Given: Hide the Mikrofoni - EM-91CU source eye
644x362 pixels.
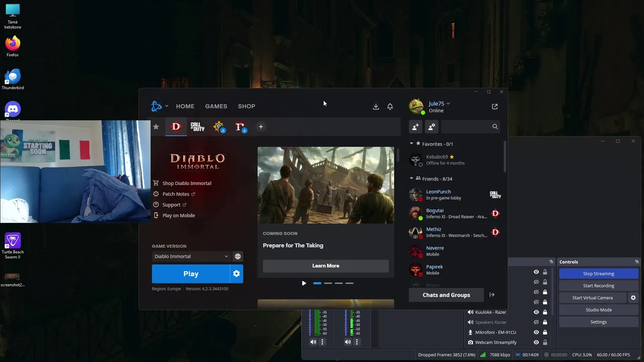Looking at the screenshot, I should coord(536,332).
